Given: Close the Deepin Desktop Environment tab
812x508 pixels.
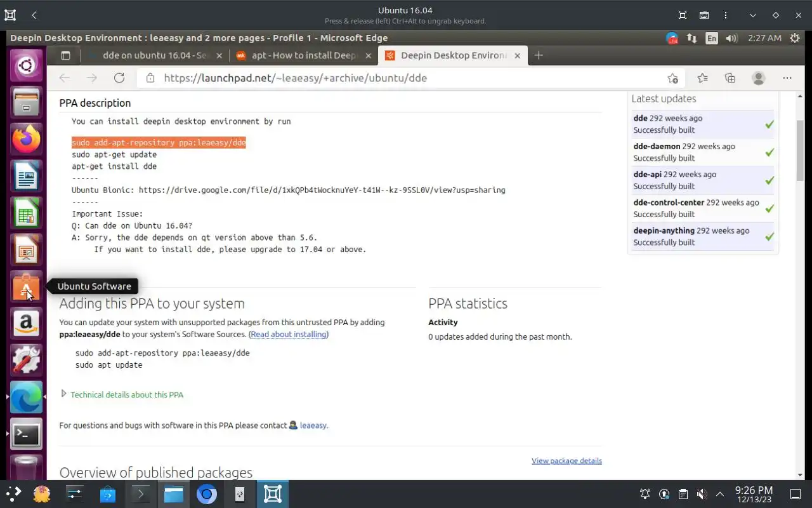Looking at the screenshot, I should point(517,55).
